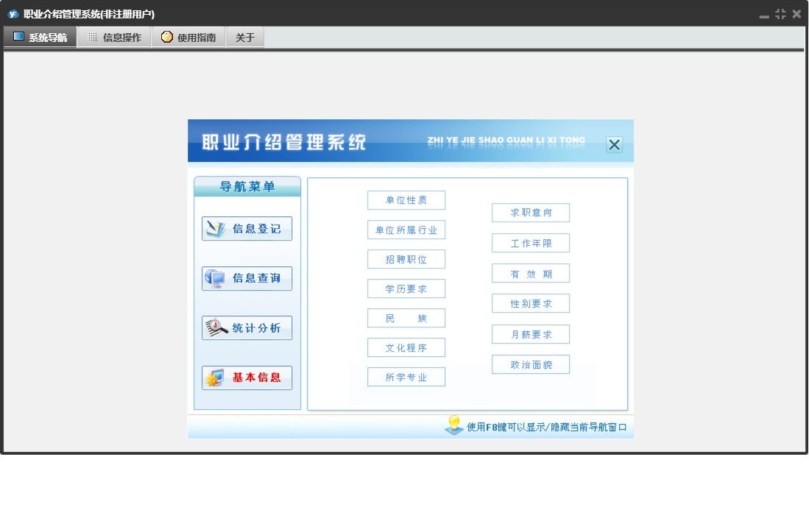Viewport: 809px width, 532px height.
Task: Open the 使用指南 menu tab
Action: coord(189,37)
